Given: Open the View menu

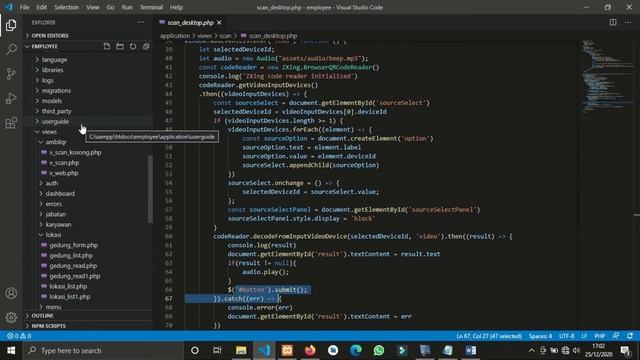Looking at the screenshot, I should pyautogui.click(x=93, y=7).
